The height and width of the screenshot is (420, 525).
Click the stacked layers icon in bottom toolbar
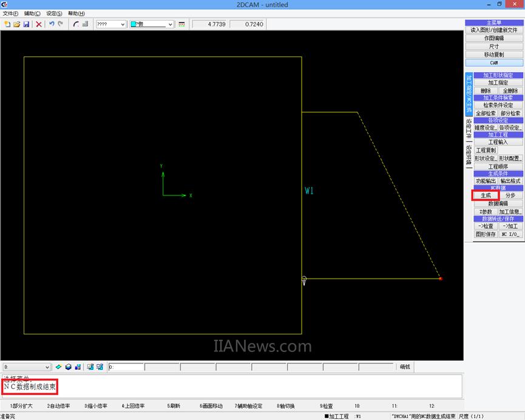click(x=69, y=367)
